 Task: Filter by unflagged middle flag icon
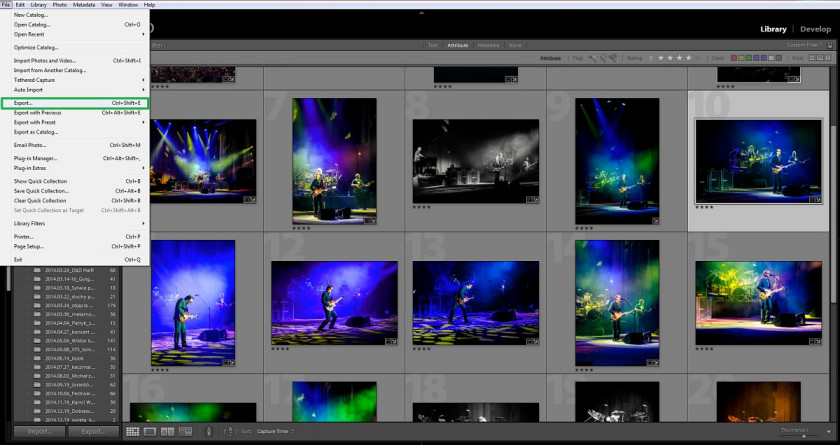[x=603, y=58]
